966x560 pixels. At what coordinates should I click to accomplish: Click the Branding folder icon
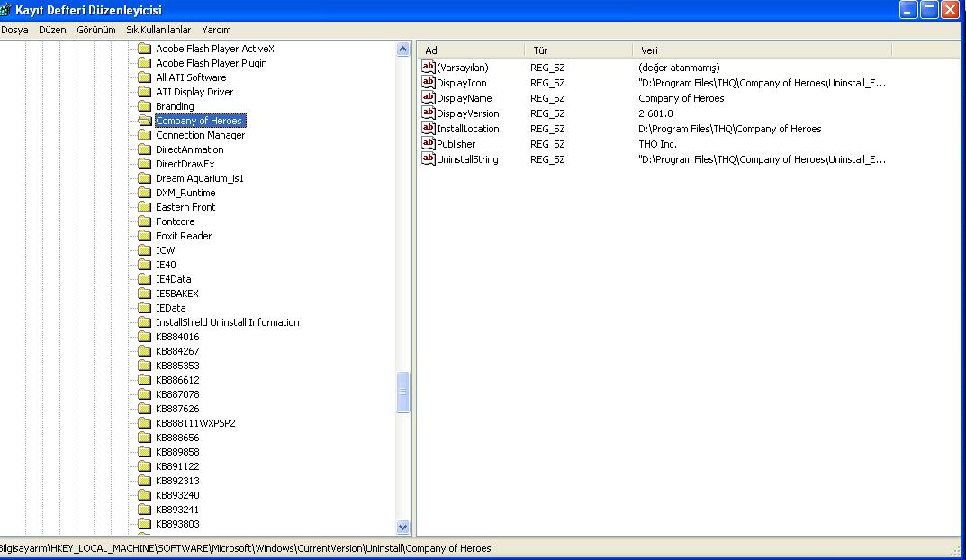click(x=145, y=106)
